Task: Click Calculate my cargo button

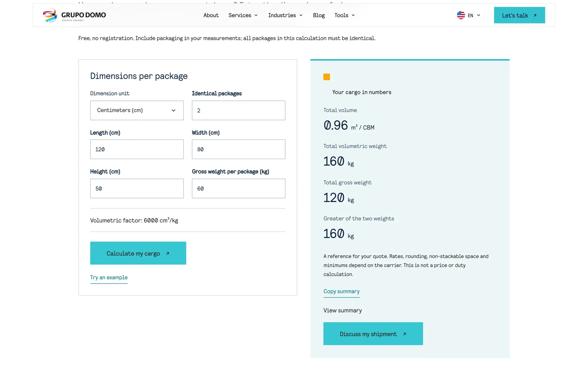Action: tap(138, 253)
